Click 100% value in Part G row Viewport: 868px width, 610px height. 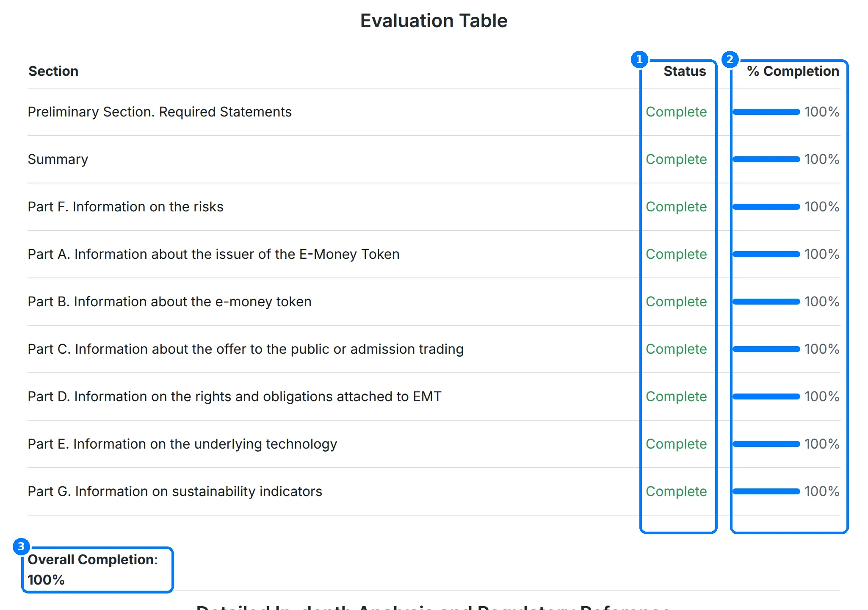coord(822,491)
